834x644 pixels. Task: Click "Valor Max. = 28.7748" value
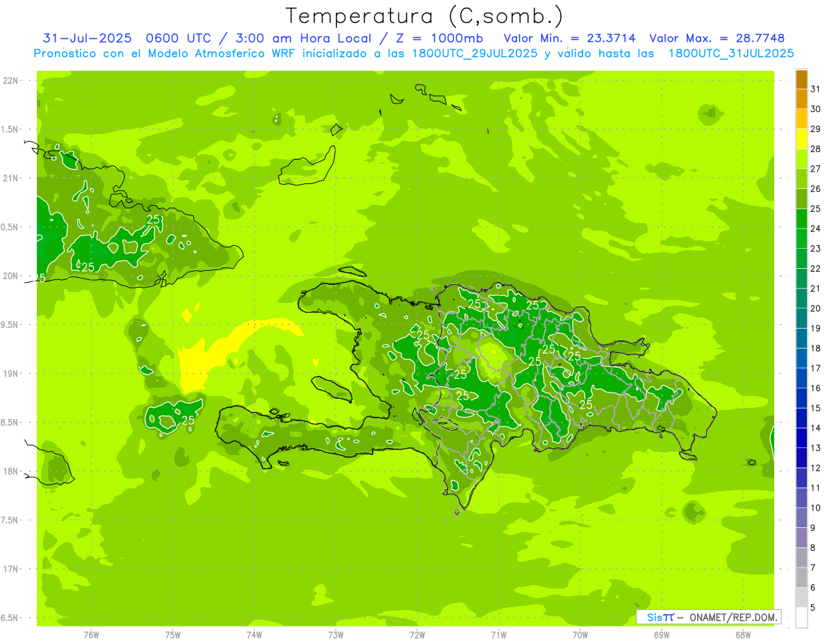click(x=717, y=38)
